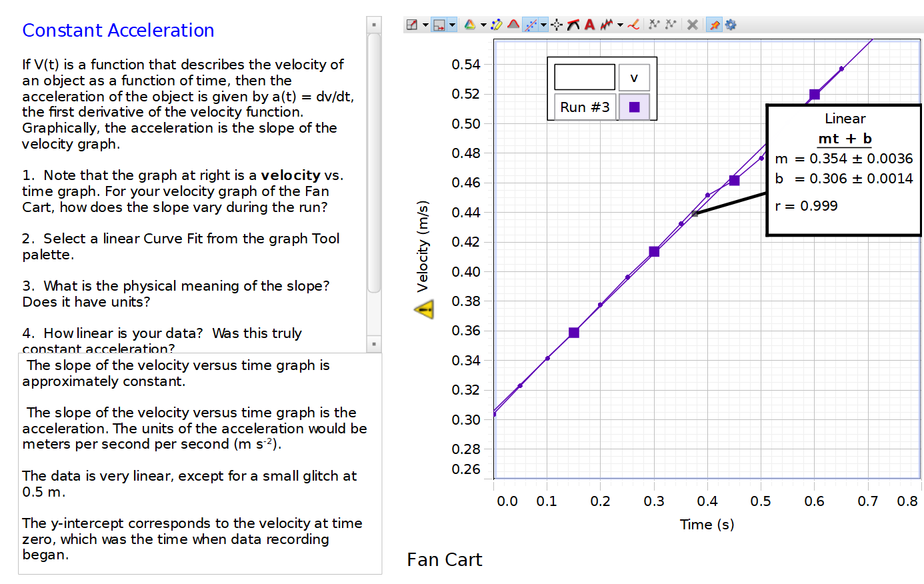Click the yellow warning marker beside velocity axis
924x584 pixels.
tap(425, 309)
